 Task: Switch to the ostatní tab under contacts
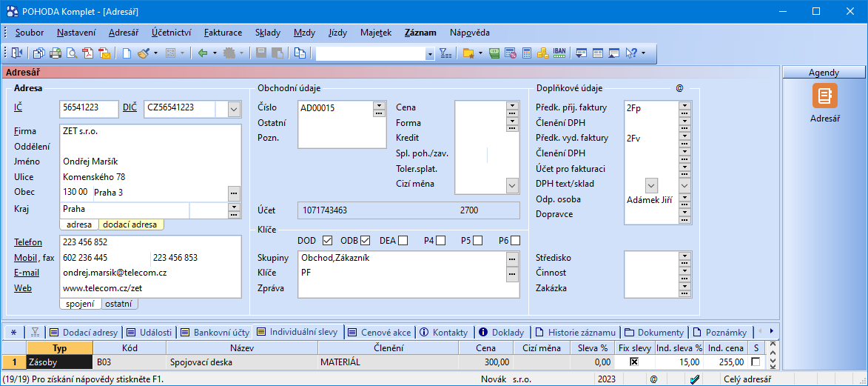click(x=120, y=304)
